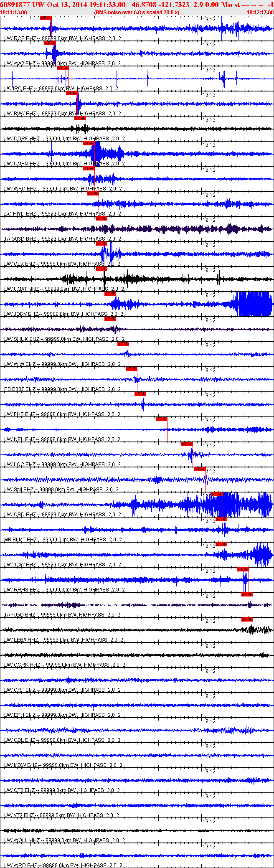Select the pick marker on UW.SNI trace
The width and height of the screenshot is (274, 868).
[200, 469]
